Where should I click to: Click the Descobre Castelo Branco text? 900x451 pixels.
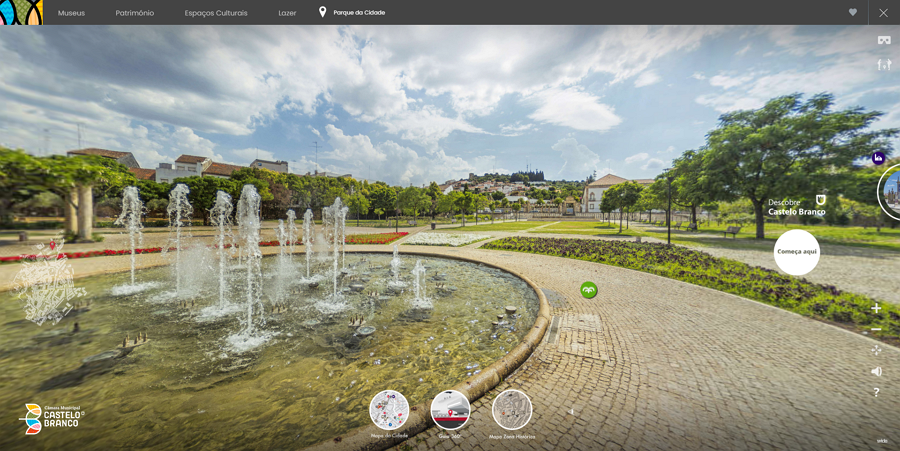point(797,207)
